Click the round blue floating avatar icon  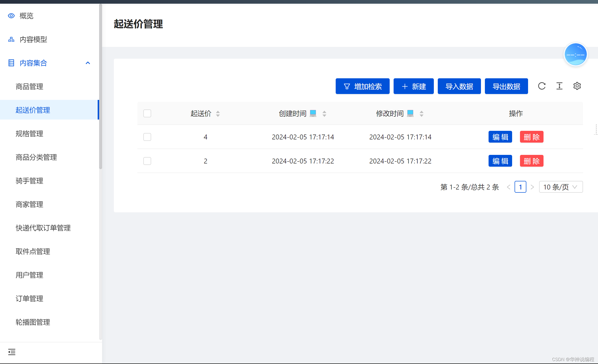575,54
